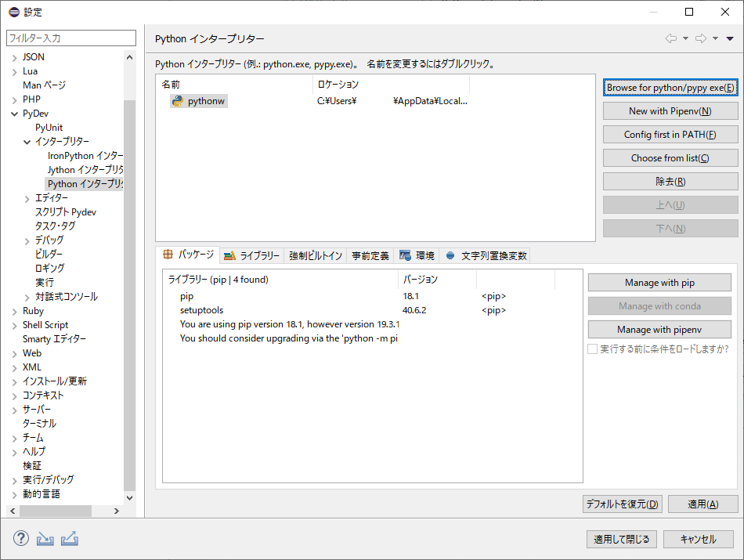Click Config first in PATH button
Image resolution: width=744 pixels, height=560 pixels.
670,135
